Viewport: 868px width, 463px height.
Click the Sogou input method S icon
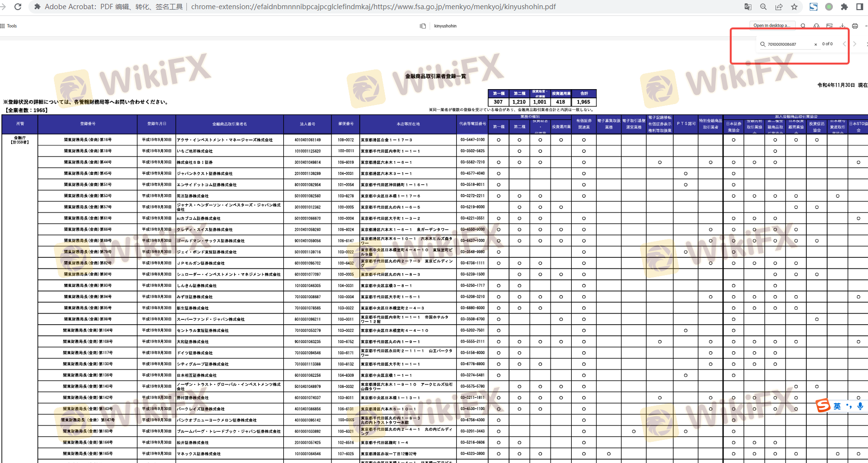pos(823,406)
